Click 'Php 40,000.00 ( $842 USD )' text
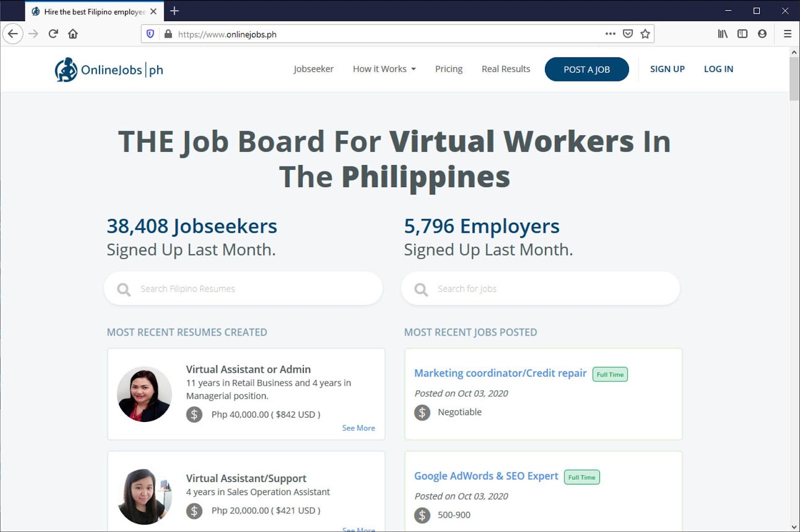This screenshot has width=800, height=532. 266,414
